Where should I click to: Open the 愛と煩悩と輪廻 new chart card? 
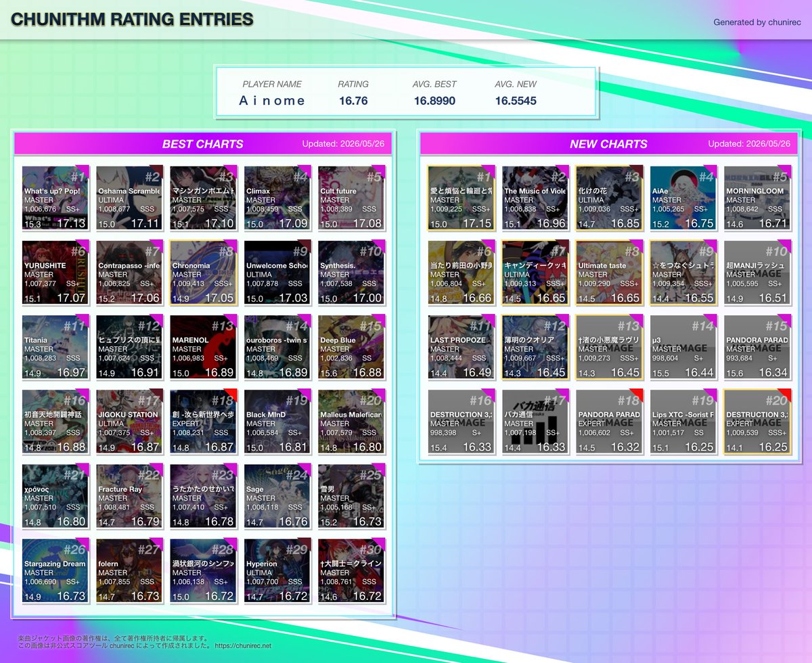coord(461,198)
